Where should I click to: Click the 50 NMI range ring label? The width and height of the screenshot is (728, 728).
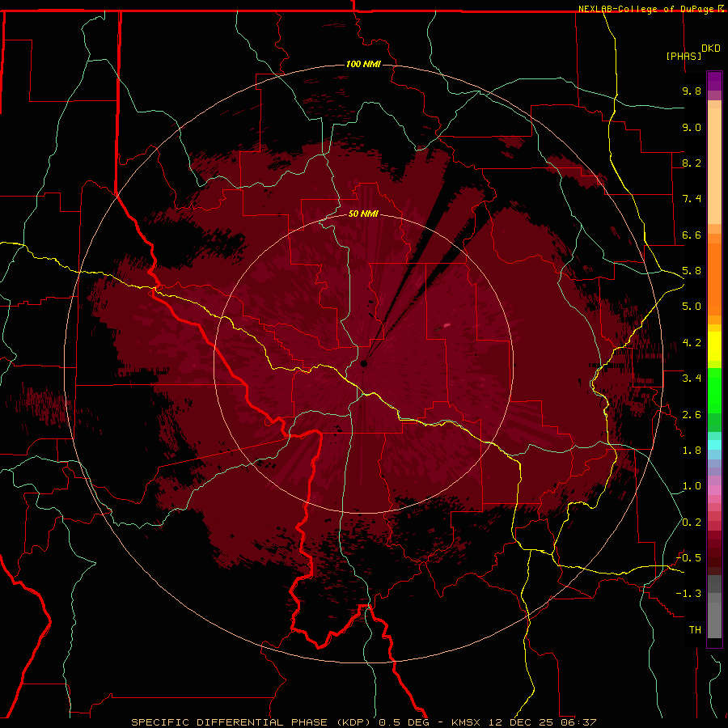pyautogui.click(x=363, y=214)
